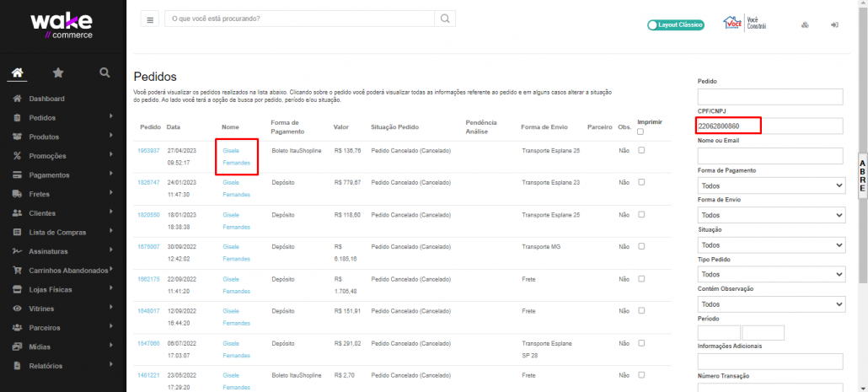
Task: Click the home icon in sidebar
Action: (x=17, y=72)
